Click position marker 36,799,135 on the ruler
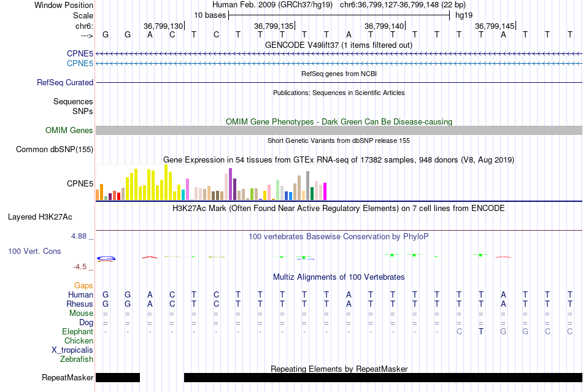This screenshot has width=583, height=392. 274,26
